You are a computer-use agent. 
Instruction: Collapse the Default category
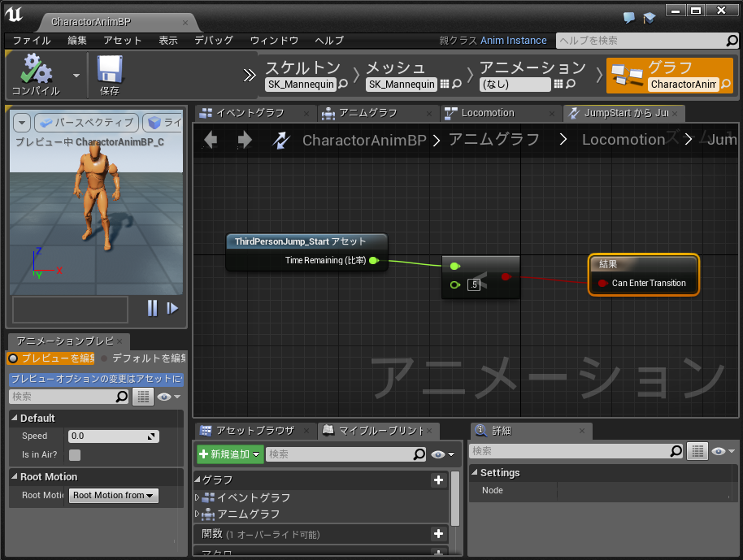14,418
